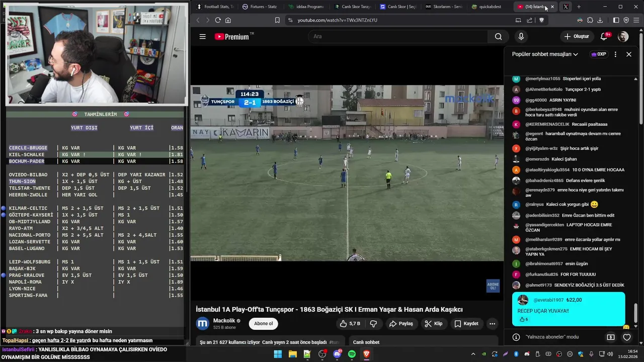Image resolution: width=644 pixels, height=362 pixels.
Task: Click the ABONE OL watermark on video
Action: [x=493, y=286]
